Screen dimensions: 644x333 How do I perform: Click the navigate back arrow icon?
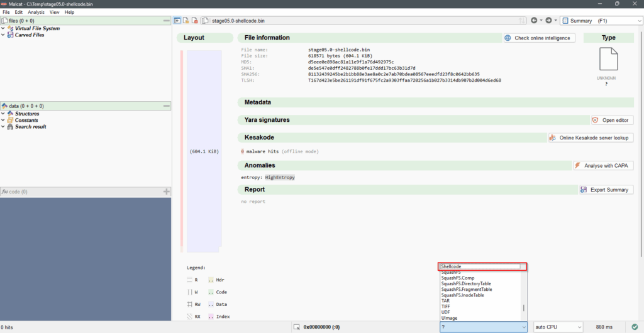534,21
